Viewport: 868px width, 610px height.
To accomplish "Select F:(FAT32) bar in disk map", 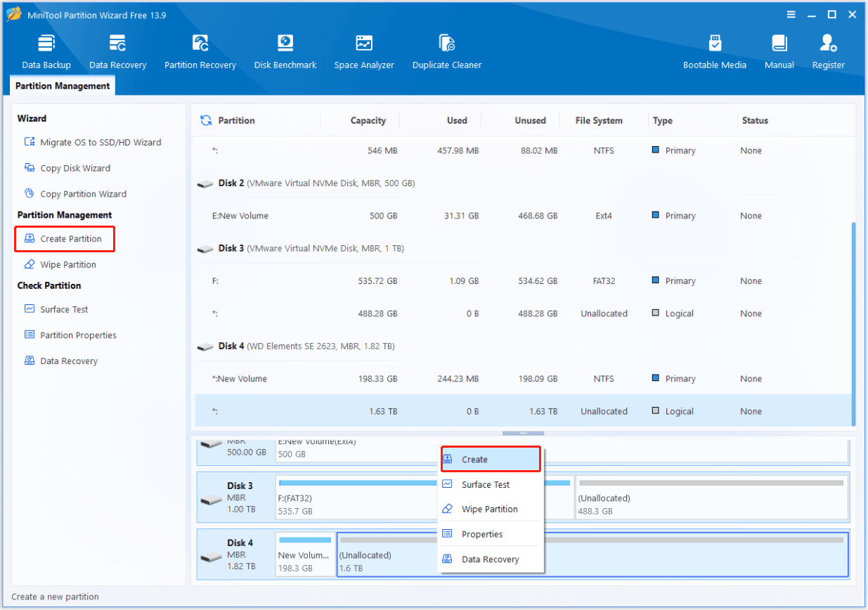I will [424, 497].
